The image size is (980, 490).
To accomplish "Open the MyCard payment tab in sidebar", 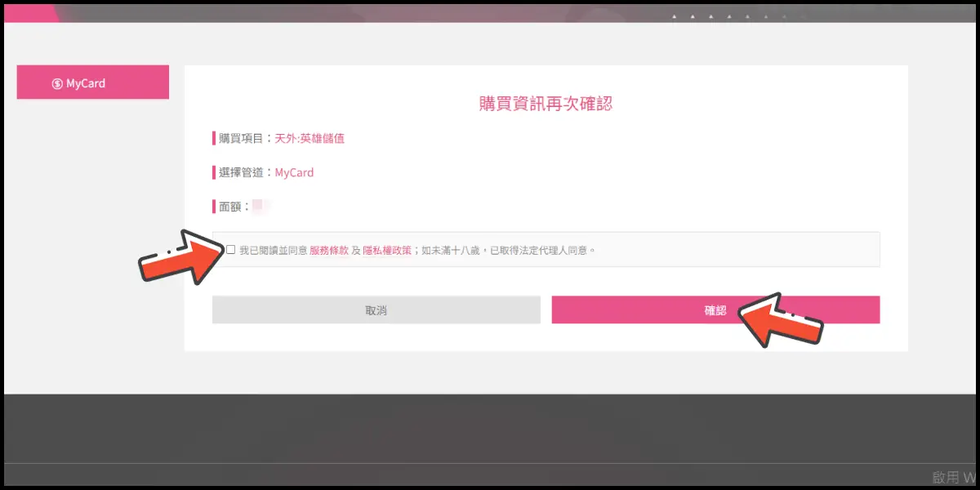I will (x=92, y=82).
